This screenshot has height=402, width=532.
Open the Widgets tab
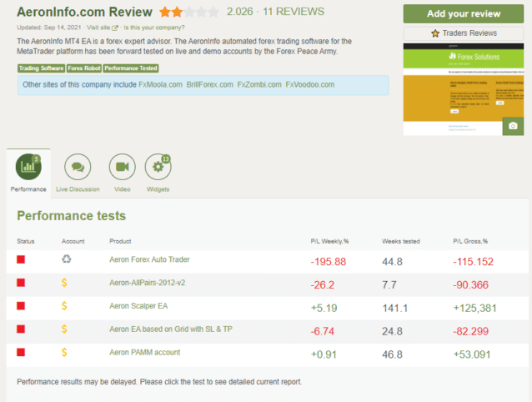pyautogui.click(x=158, y=173)
